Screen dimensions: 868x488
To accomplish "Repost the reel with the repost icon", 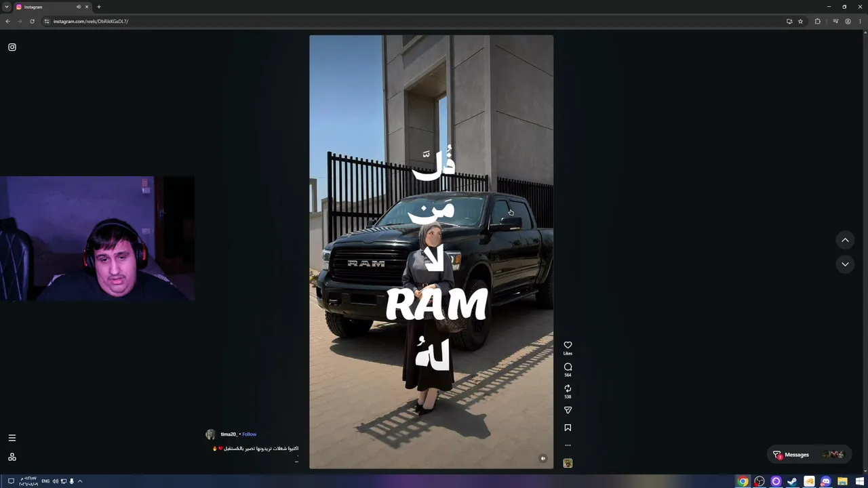I will [x=568, y=388].
